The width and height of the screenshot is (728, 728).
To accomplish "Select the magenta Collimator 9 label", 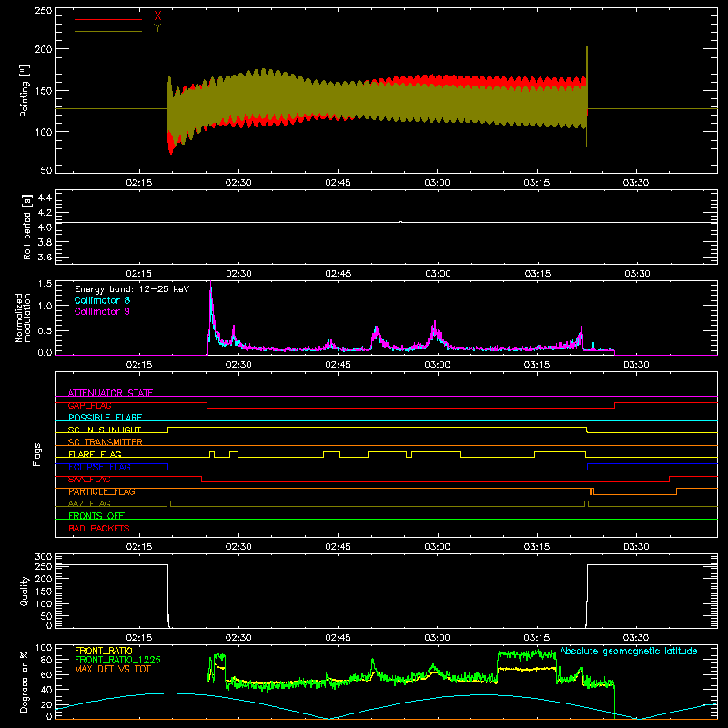I will (x=102, y=311).
